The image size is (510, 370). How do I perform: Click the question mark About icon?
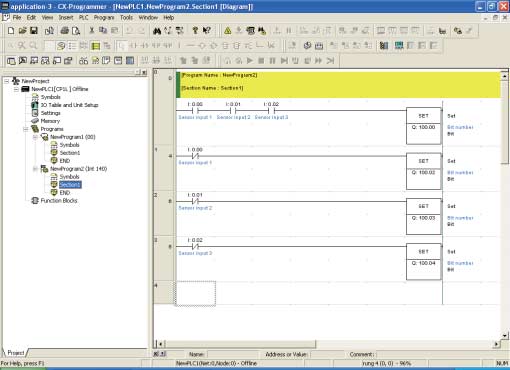pos(195,31)
